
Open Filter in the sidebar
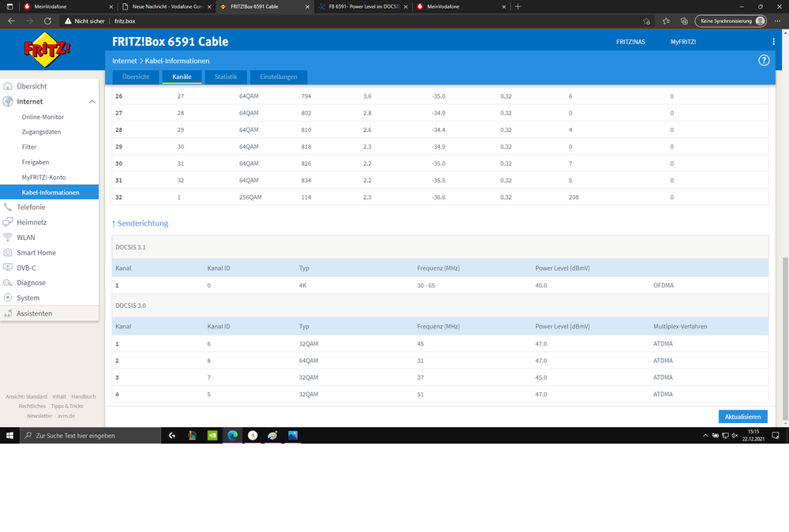coord(29,147)
